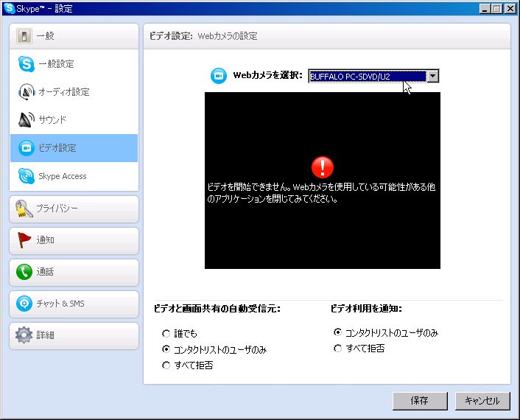Open Skype Access settings page

(74, 176)
